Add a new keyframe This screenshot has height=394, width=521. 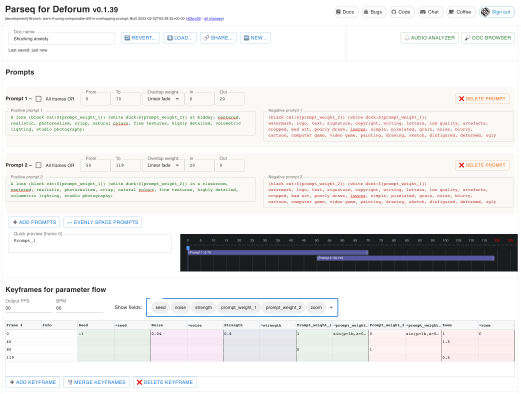tap(33, 382)
